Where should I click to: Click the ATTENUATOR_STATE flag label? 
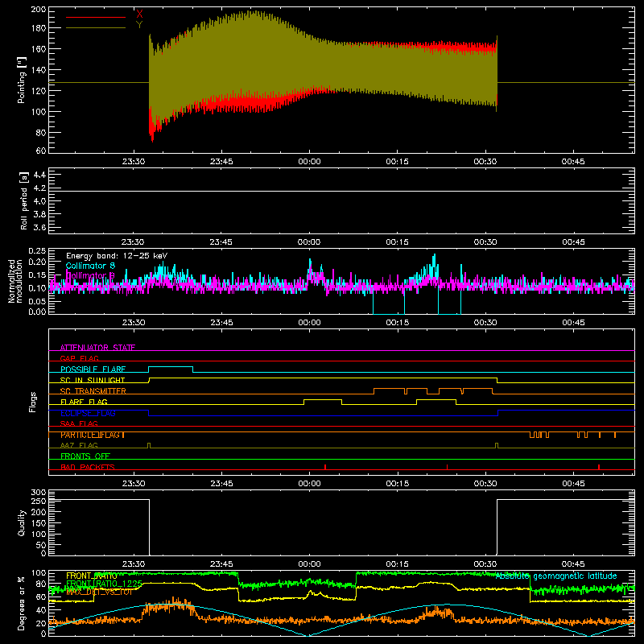pyautogui.click(x=97, y=348)
